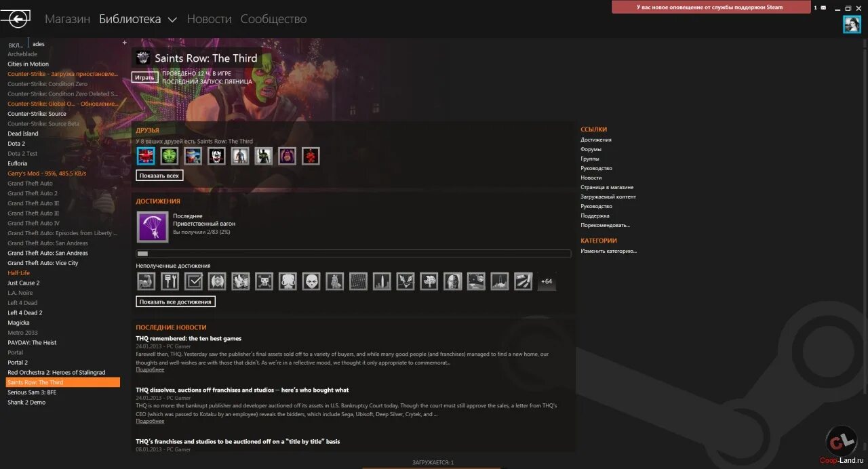
Task: Click the tree locked achievement icon
Action: point(429,281)
